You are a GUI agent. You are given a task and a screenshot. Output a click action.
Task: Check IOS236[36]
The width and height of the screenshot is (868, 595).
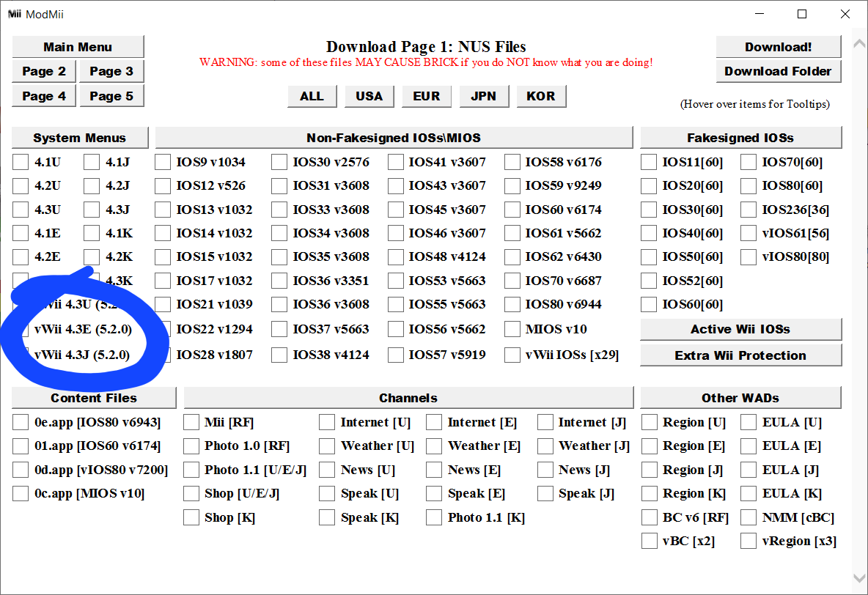(749, 210)
